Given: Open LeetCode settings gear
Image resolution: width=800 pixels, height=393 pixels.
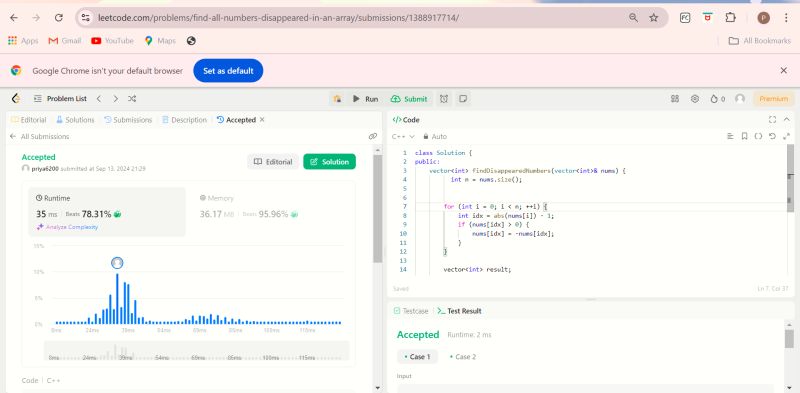Looking at the screenshot, I should pos(694,99).
